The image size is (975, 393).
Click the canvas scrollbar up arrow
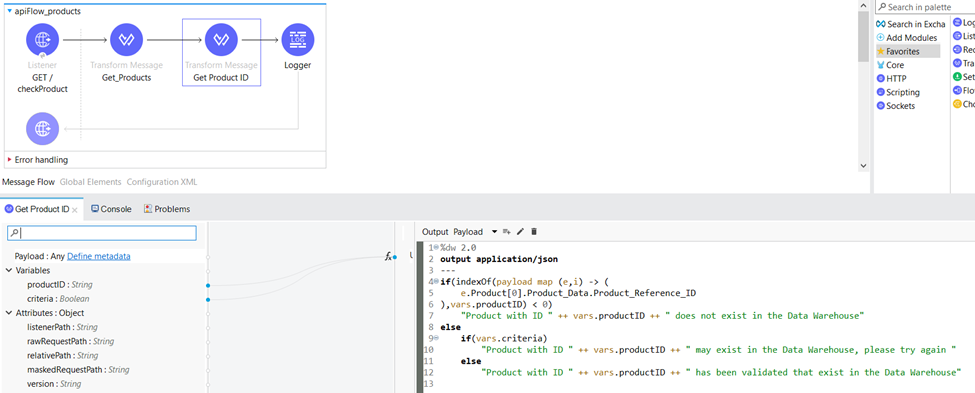[863, 5]
